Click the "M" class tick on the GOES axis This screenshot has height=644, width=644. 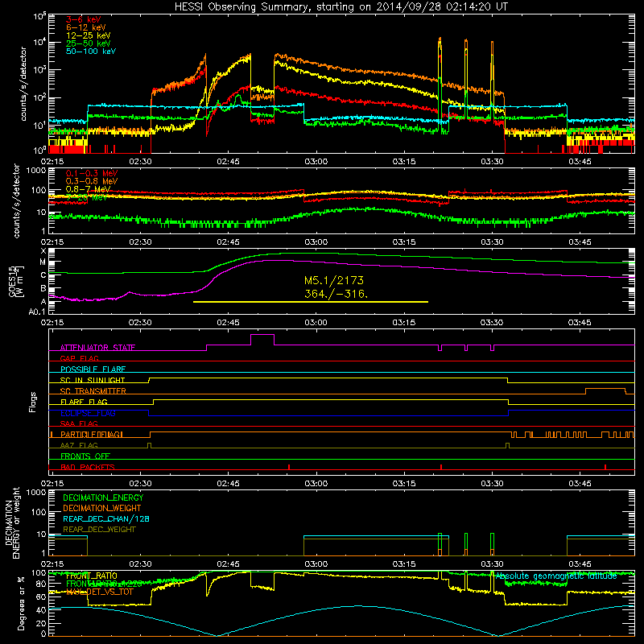click(43, 262)
